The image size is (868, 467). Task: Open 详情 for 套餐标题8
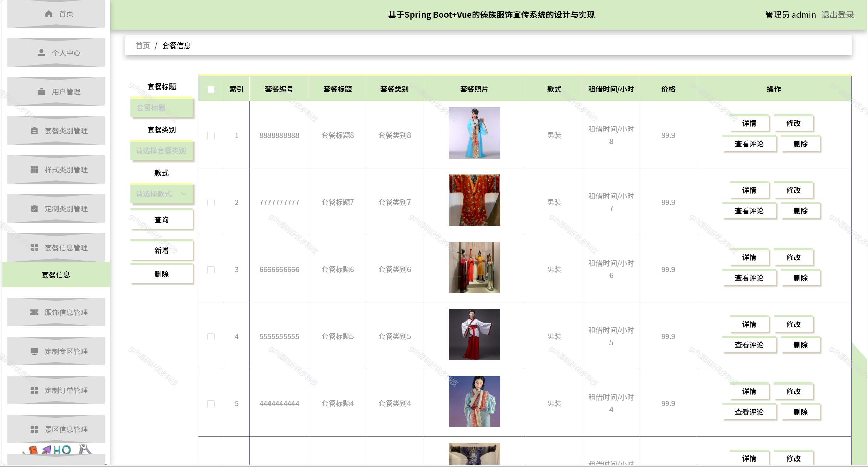pyautogui.click(x=749, y=123)
